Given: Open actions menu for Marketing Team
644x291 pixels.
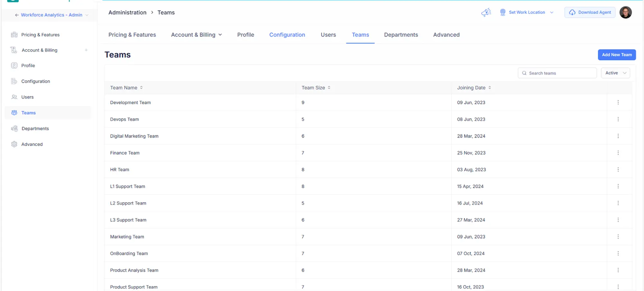Looking at the screenshot, I should 618,237.
